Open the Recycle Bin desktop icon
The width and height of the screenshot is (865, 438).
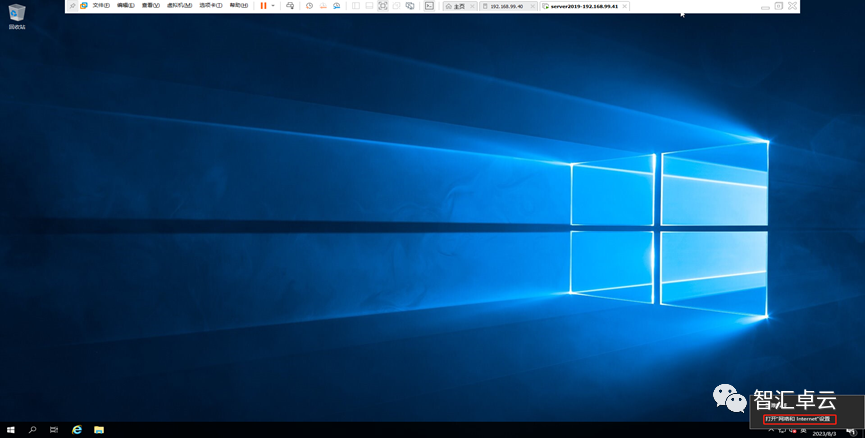[x=17, y=17]
